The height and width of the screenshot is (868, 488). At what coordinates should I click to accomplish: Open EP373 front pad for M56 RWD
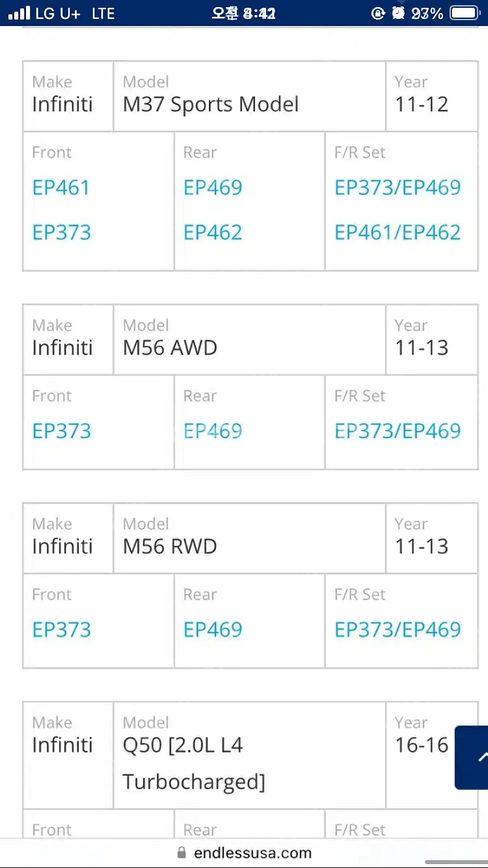62,629
